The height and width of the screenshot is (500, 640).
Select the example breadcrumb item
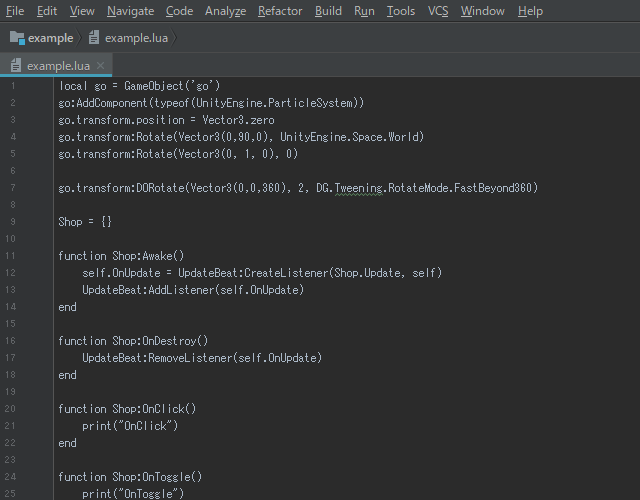[51, 38]
